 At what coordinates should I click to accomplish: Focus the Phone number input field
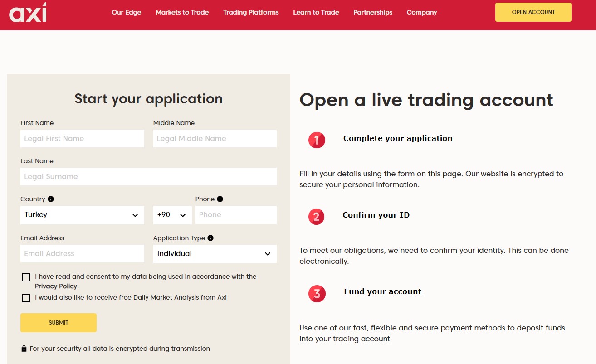[x=236, y=215]
